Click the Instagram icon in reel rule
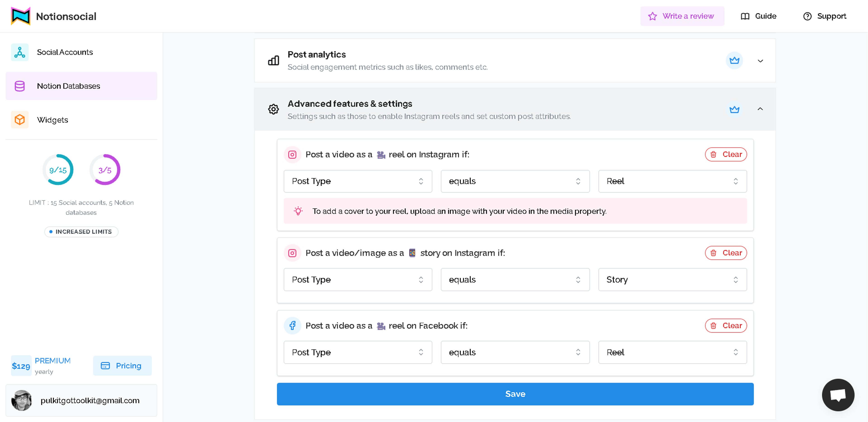The height and width of the screenshot is (422, 868). (x=292, y=154)
